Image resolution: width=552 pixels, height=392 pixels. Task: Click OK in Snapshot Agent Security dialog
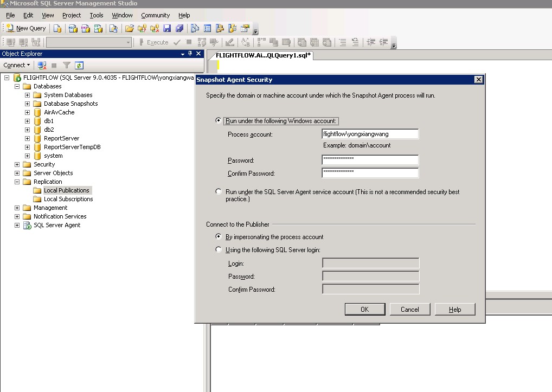pos(364,309)
